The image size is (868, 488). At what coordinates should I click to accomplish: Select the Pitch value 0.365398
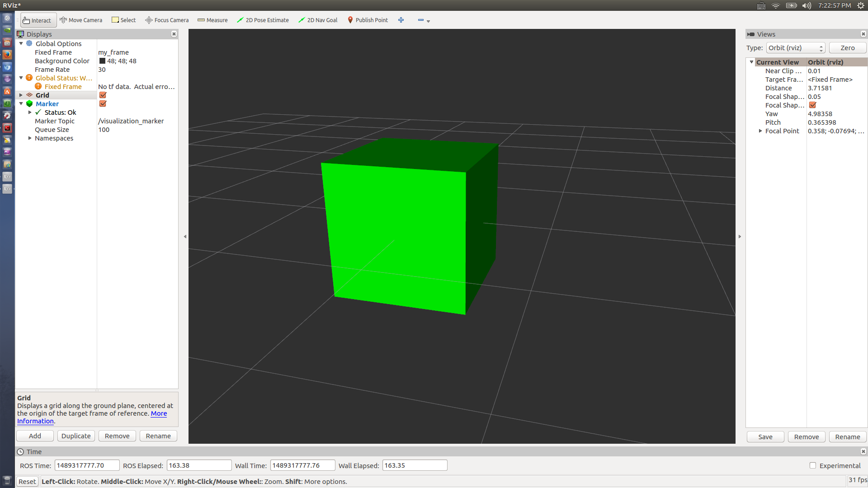coord(822,122)
